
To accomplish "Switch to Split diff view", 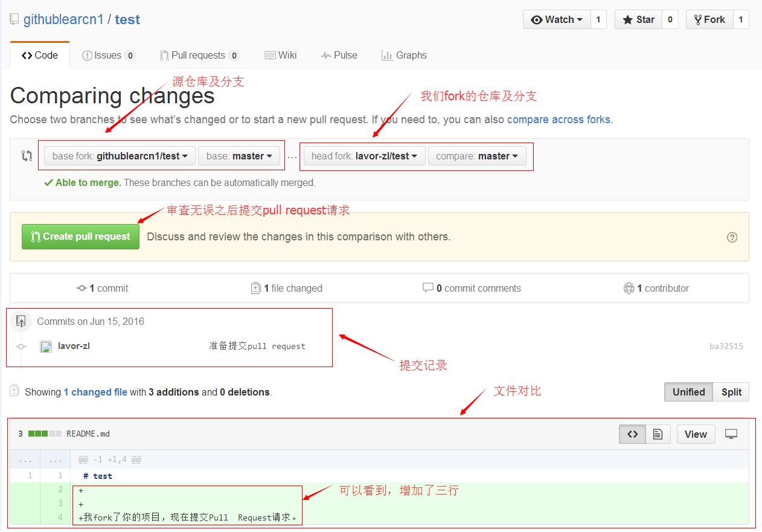I will [731, 392].
